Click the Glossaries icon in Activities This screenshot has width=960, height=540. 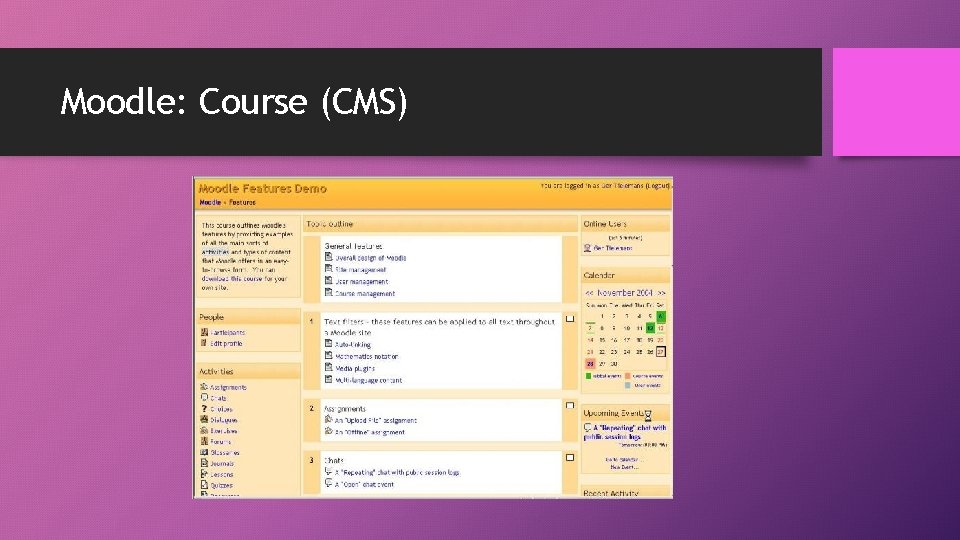click(204, 452)
